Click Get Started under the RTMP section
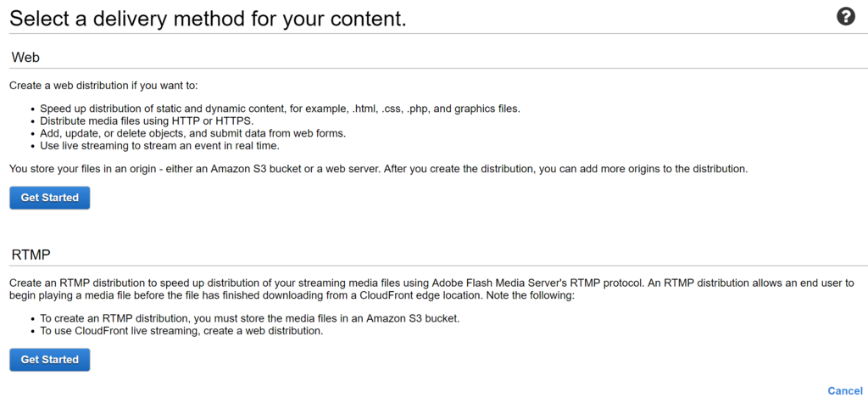Screen dimensions: 868x398 pyautogui.click(x=49, y=360)
